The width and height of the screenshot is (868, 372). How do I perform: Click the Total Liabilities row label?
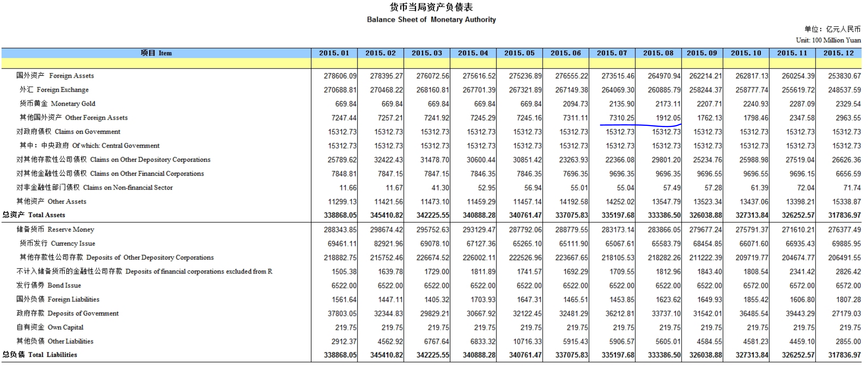point(40,354)
